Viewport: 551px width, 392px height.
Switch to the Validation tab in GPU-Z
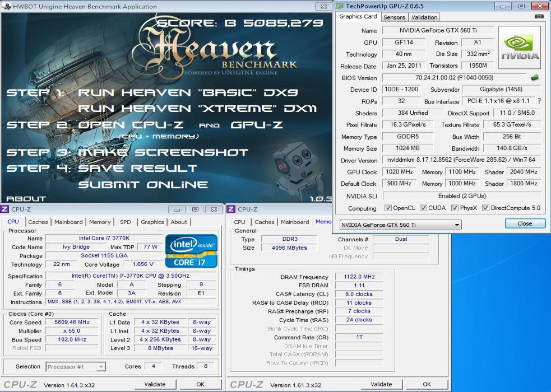click(424, 17)
